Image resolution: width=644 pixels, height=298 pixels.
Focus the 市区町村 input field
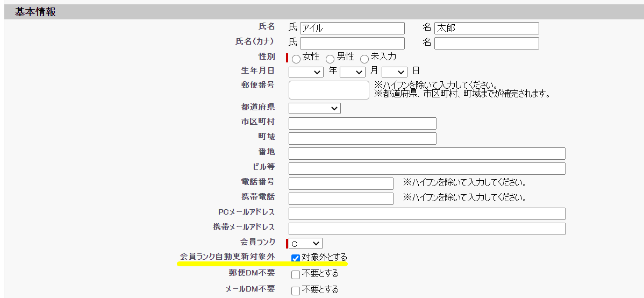pyautogui.click(x=362, y=124)
